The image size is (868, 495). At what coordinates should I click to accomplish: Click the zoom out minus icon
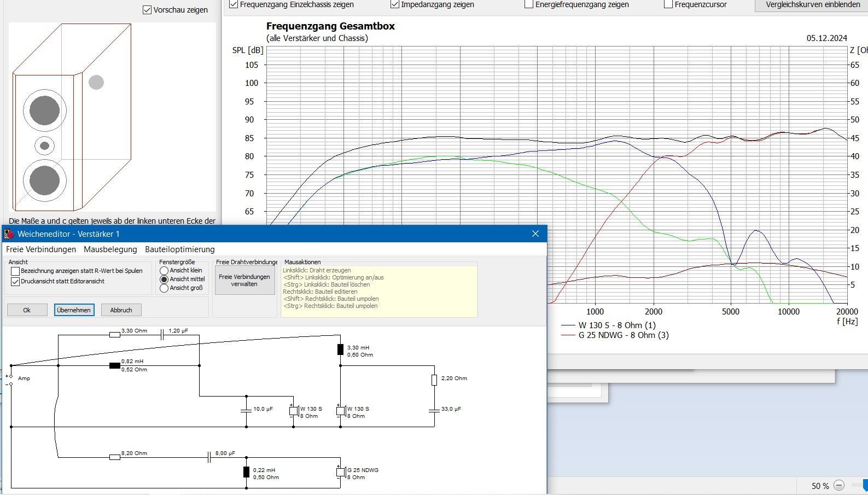pos(839,486)
